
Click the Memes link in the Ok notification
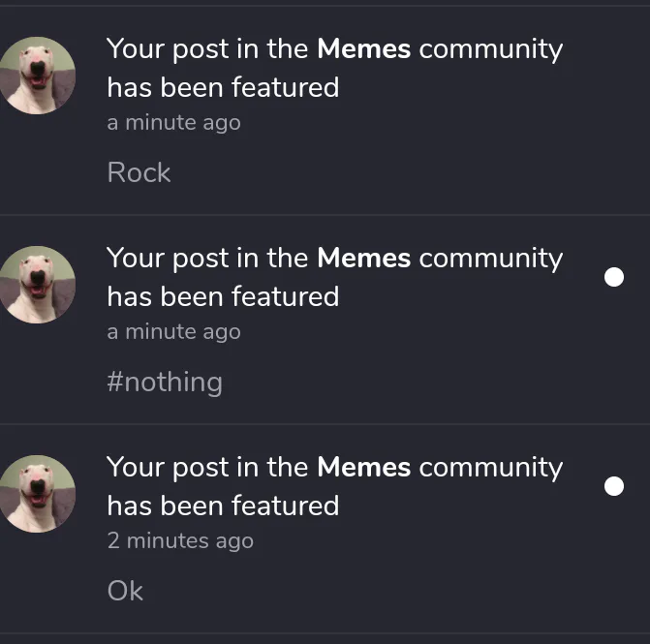pyautogui.click(x=363, y=467)
